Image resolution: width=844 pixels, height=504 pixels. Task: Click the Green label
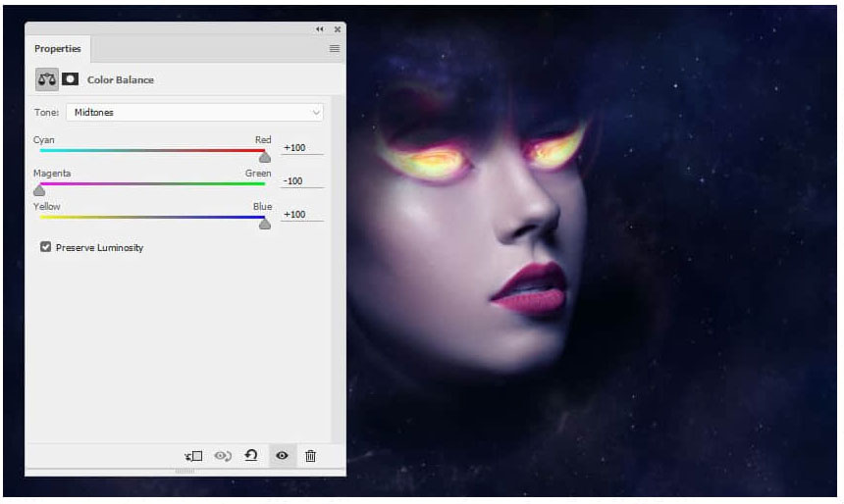click(x=258, y=174)
